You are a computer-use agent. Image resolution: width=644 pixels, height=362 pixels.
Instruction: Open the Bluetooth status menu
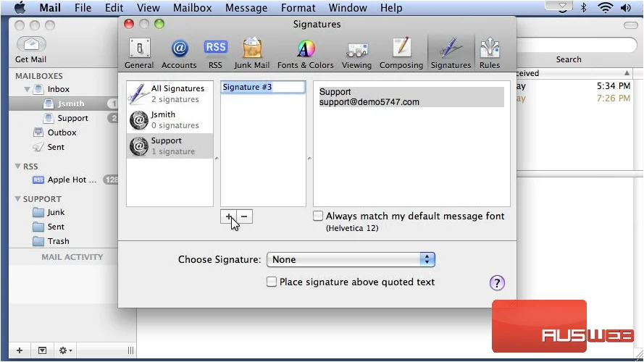583,7
